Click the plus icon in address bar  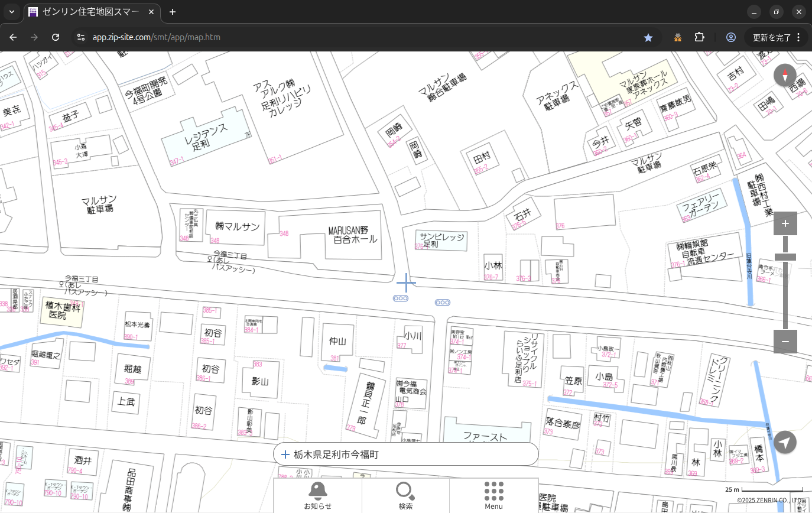(x=285, y=454)
